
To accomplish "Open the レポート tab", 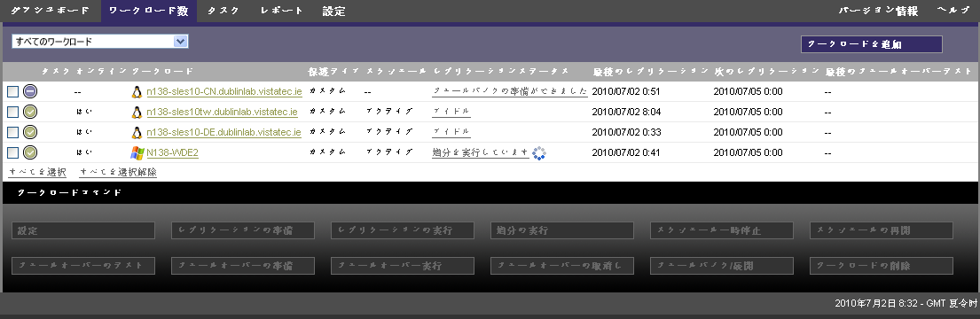I will pos(281,12).
